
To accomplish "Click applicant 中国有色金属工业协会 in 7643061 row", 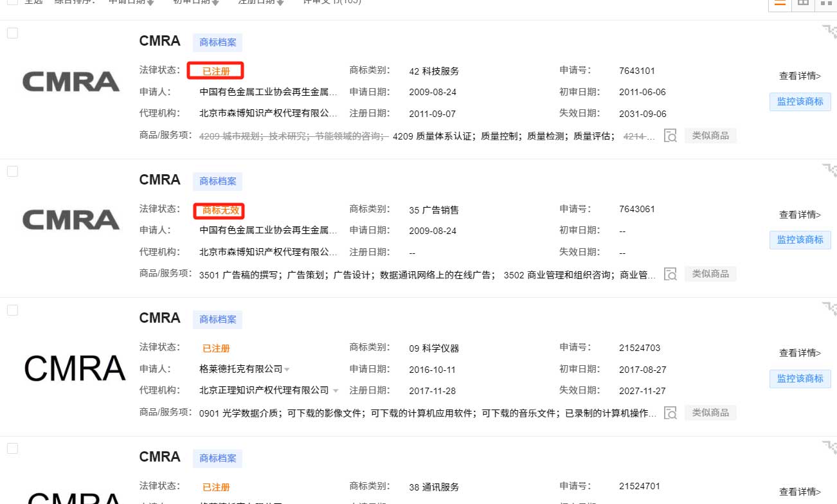I will 268,230.
